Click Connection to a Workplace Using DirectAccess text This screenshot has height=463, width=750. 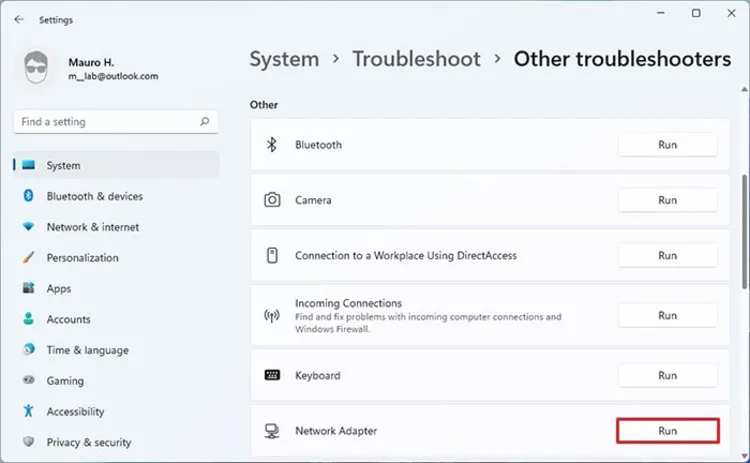406,255
